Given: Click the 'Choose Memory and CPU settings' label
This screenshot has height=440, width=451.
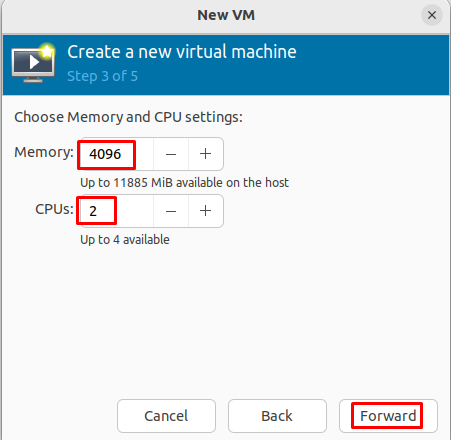Looking at the screenshot, I should pyautogui.click(x=128, y=117).
